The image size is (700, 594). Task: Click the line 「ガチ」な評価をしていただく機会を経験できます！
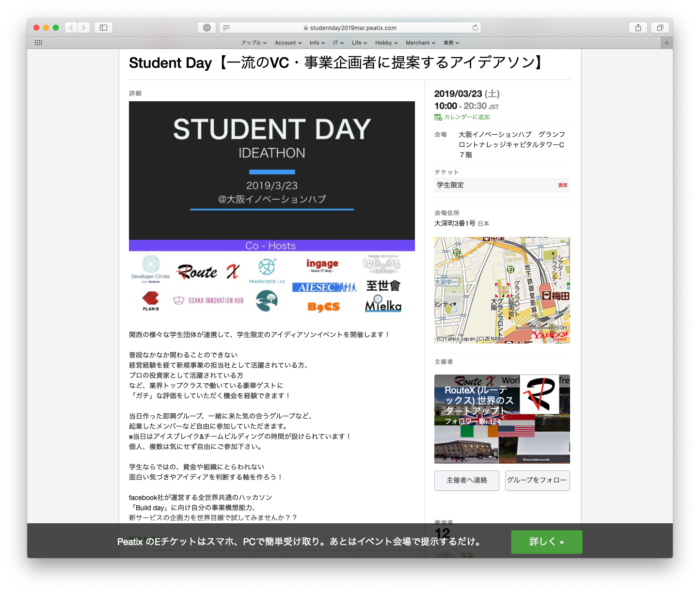(x=210, y=396)
